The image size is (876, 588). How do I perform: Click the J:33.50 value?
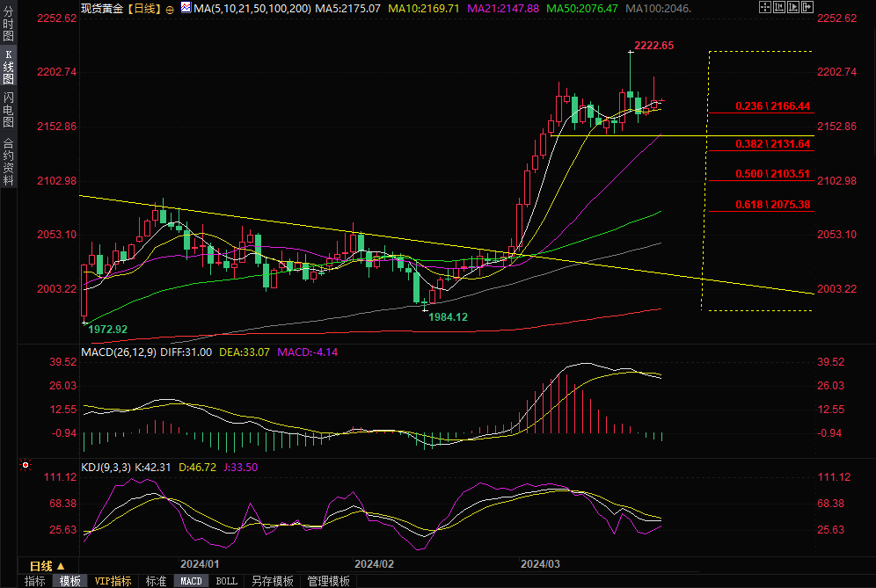pyautogui.click(x=241, y=468)
